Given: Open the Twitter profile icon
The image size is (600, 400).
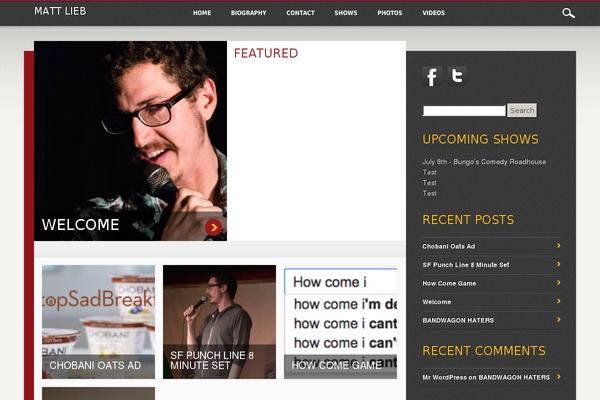Looking at the screenshot, I should (x=457, y=76).
